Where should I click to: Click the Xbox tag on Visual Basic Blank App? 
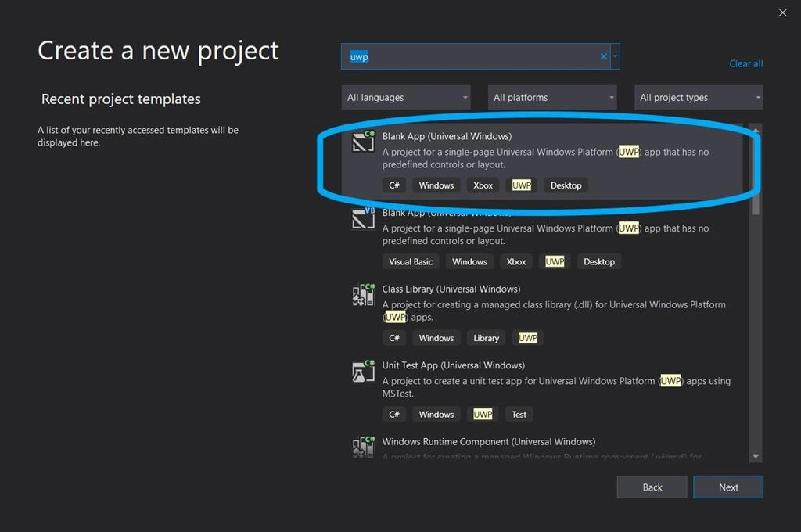516,261
